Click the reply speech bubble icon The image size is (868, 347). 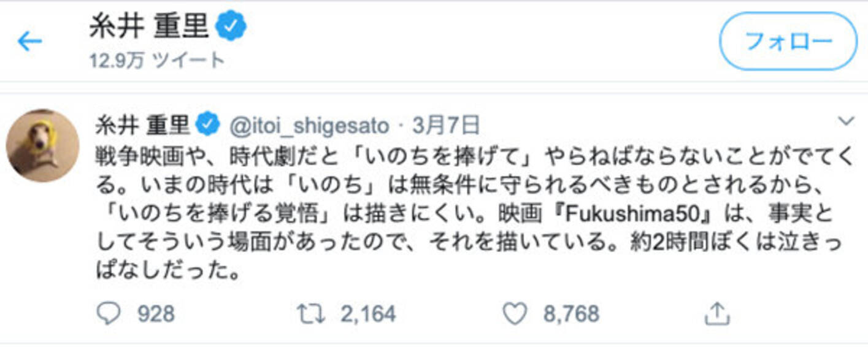(x=109, y=315)
